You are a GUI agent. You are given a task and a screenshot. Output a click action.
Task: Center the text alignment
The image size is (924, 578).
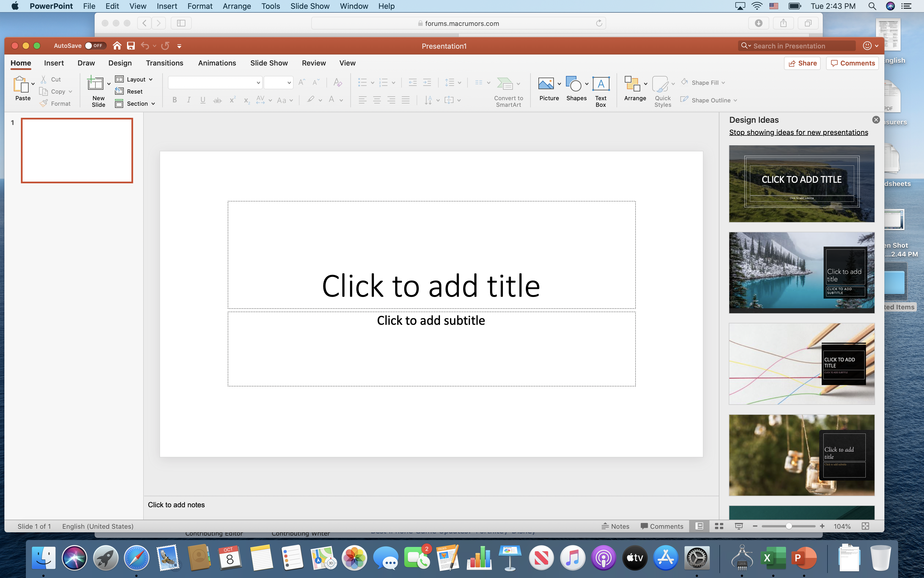pos(377,100)
